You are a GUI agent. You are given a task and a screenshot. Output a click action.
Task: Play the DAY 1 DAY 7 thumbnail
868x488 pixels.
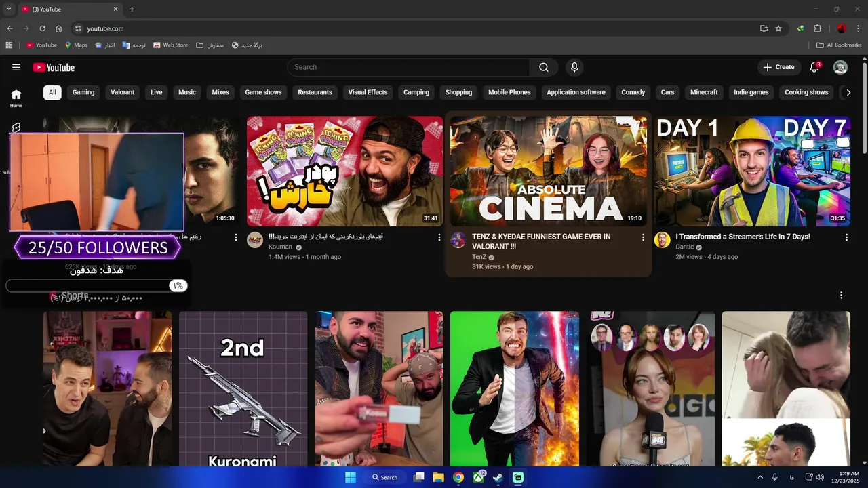(x=752, y=171)
